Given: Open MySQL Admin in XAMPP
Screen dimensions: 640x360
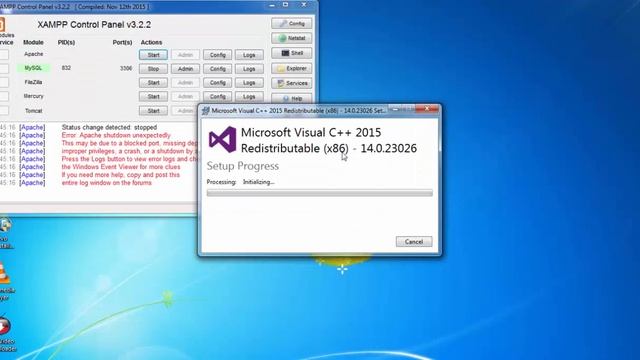Looking at the screenshot, I should (x=185, y=69).
